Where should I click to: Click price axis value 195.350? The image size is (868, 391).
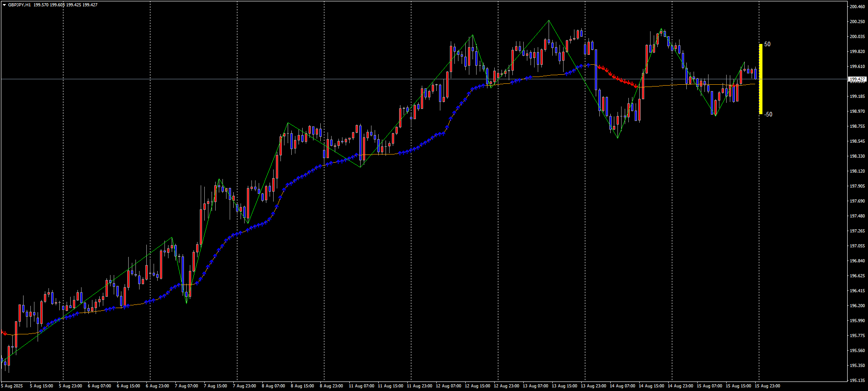coord(857,366)
